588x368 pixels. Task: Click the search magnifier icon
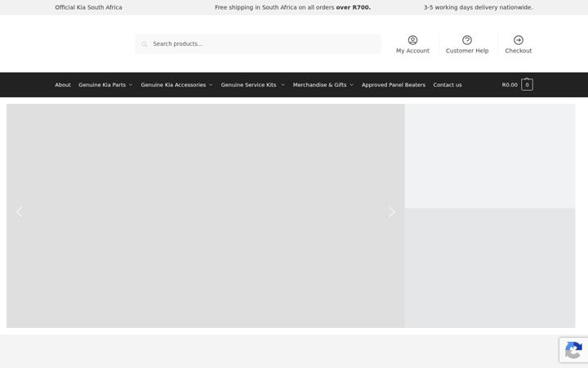[x=145, y=44]
